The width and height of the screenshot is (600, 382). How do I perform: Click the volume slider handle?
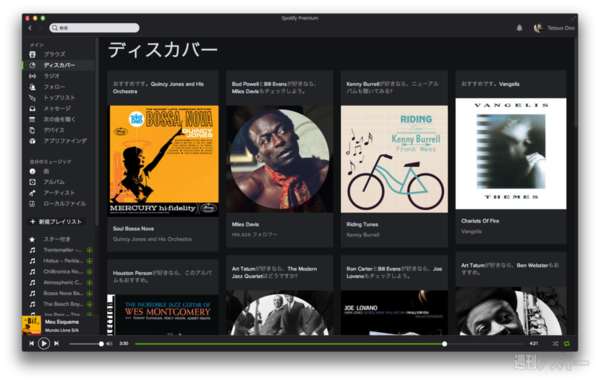pyautogui.click(x=101, y=344)
